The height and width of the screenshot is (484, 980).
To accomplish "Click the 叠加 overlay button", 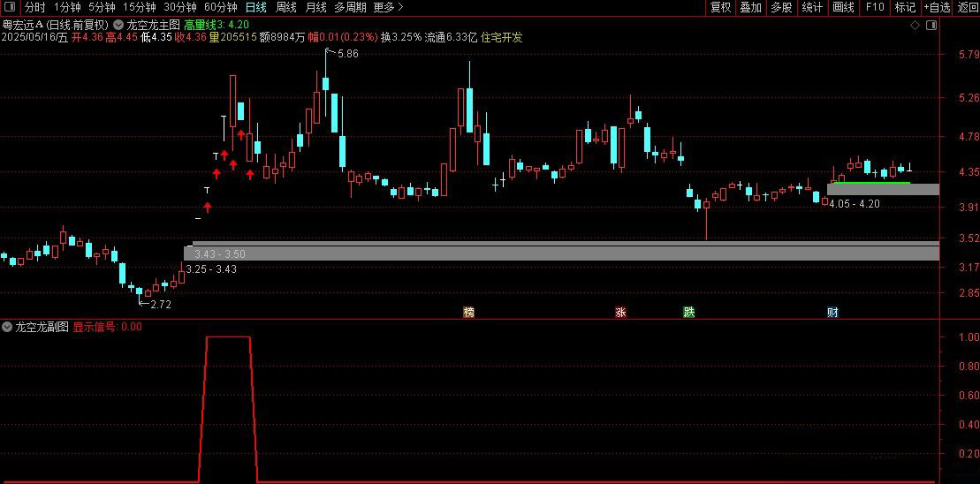I will [750, 7].
